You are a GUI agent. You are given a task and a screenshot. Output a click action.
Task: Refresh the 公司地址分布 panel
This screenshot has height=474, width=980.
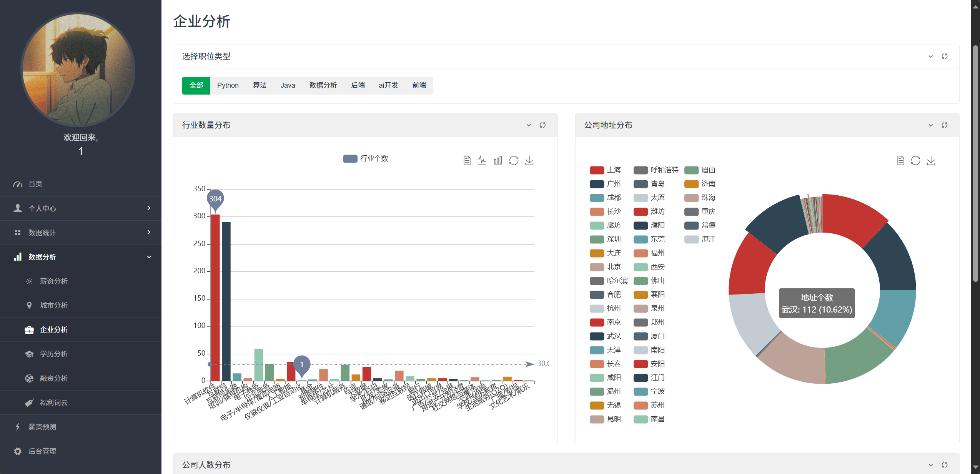944,125
